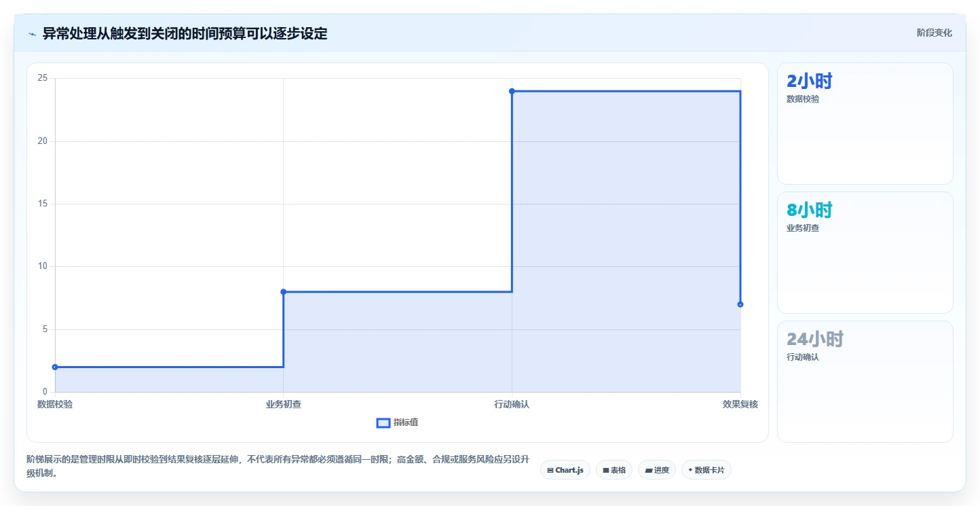Click the y-axis value 25
The image size is (980, 506).
42,78
